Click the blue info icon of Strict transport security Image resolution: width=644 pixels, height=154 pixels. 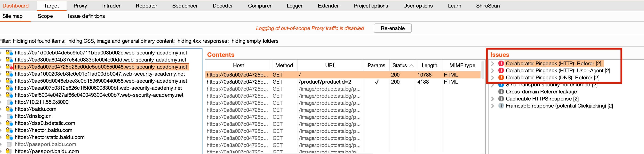coord(501,85)
